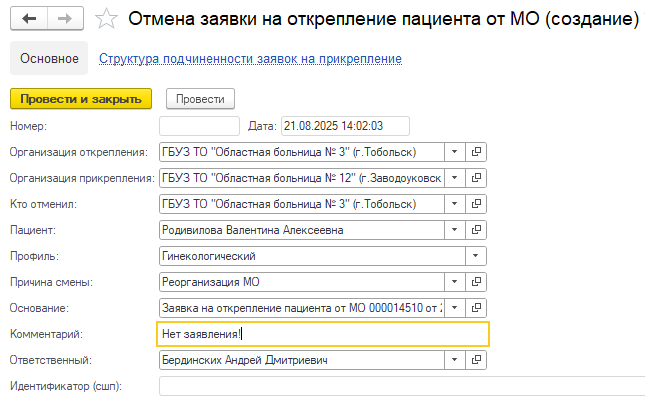Screen dimensions: 645x409
Task: Open the Причина смены record via open icon
Action: pos(477,282)
